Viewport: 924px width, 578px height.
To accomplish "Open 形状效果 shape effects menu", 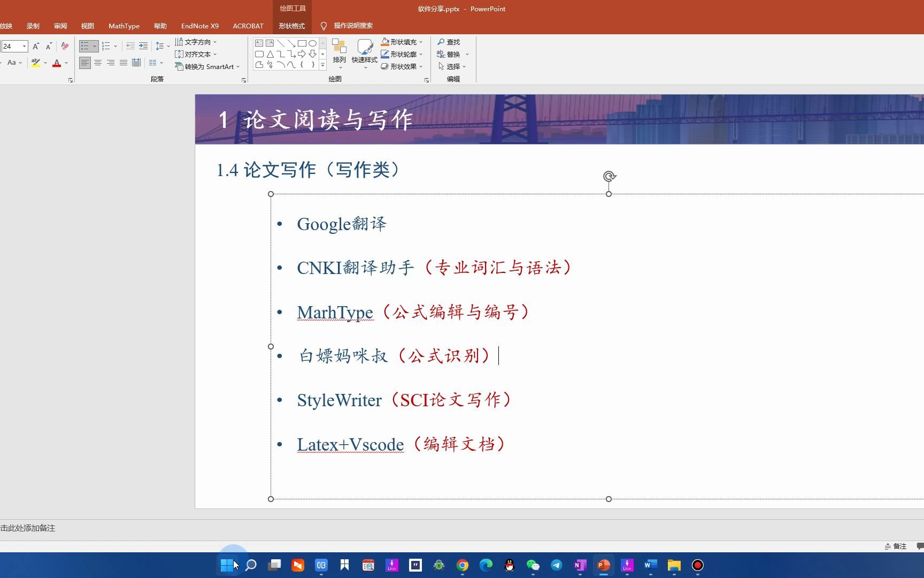I will click(x=402, y=66).
